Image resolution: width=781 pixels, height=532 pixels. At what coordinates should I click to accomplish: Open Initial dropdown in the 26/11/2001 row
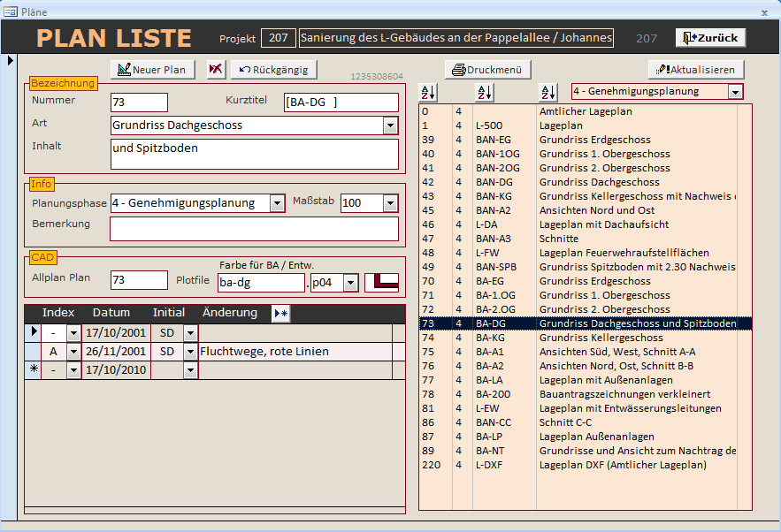[190, 352]
